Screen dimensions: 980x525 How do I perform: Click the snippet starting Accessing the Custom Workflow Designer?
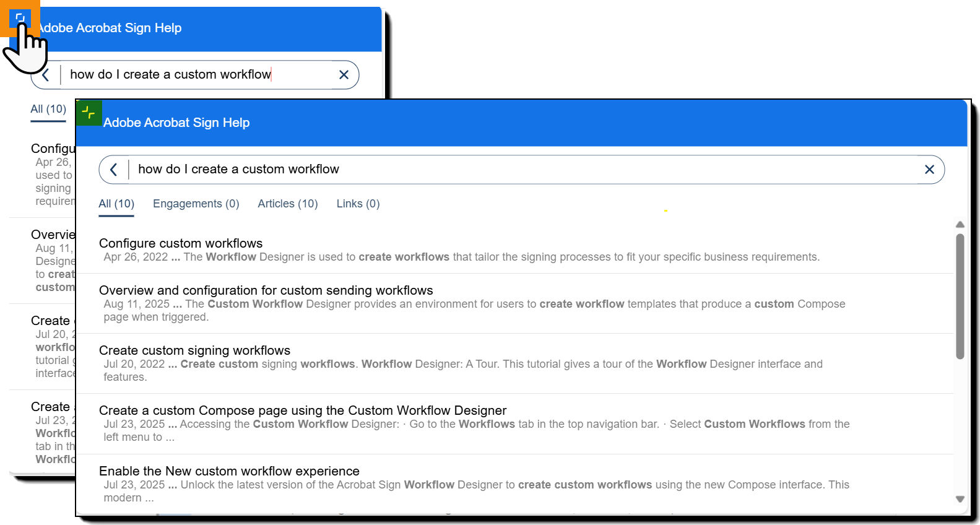[477, 430]
